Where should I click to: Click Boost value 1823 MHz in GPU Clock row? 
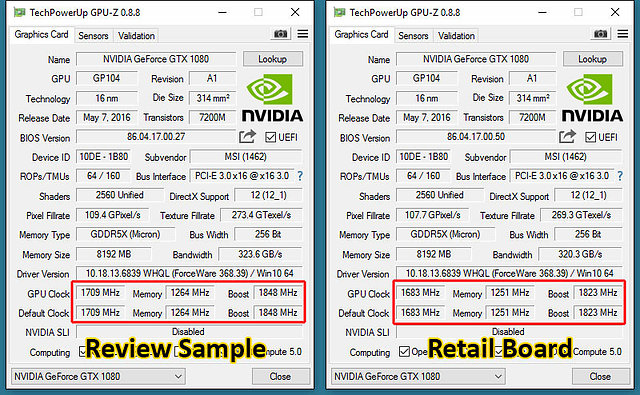[598, 293]
